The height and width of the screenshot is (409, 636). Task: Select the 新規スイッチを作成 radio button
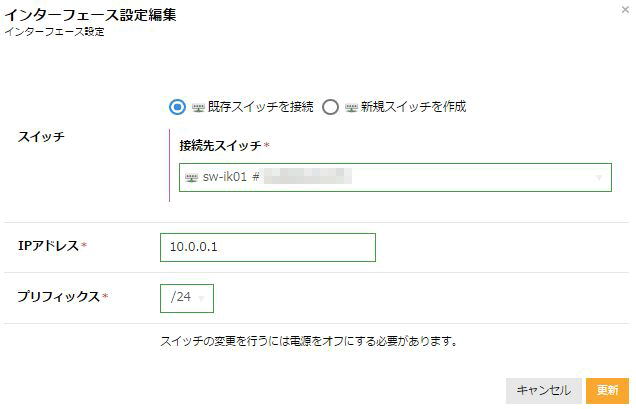pos(331,107)
